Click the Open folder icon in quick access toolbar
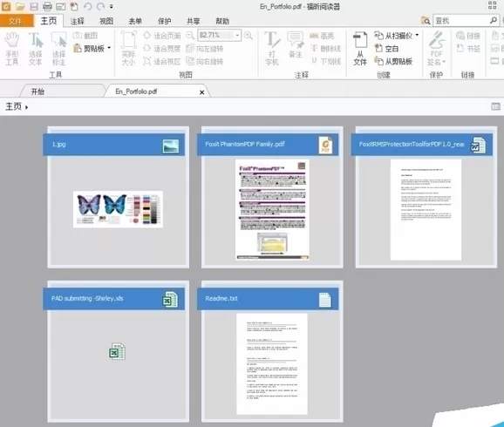The image size is (504, 427). click(20, 6)
